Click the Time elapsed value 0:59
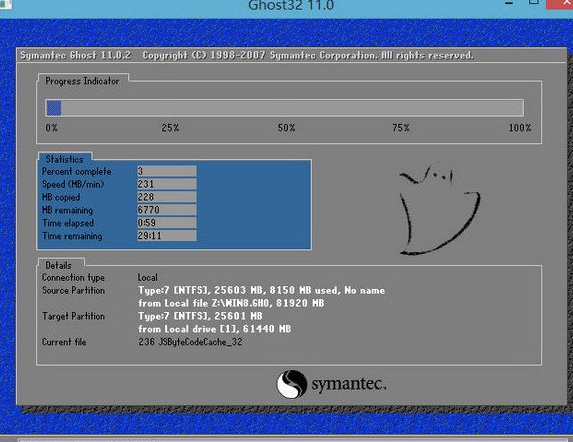This screenshot has height=442, width=573. tap(167, 223)
